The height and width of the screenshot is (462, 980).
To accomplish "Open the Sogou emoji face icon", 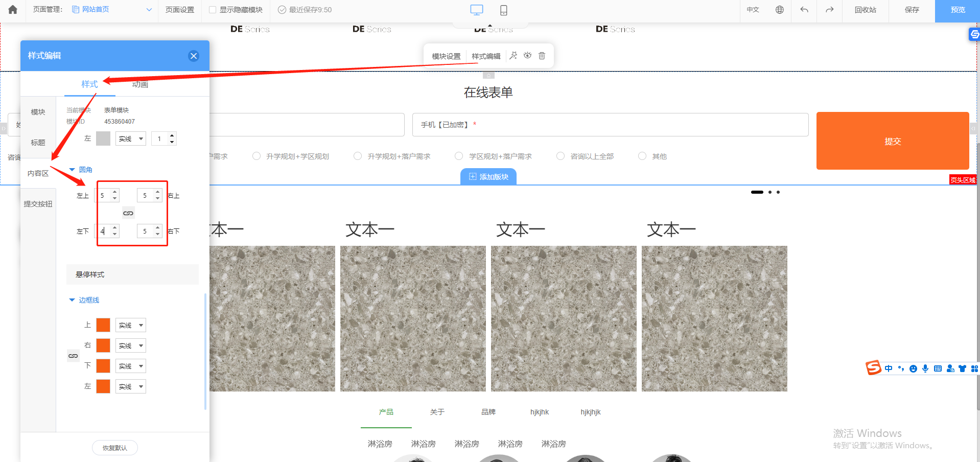I will 913,368.
